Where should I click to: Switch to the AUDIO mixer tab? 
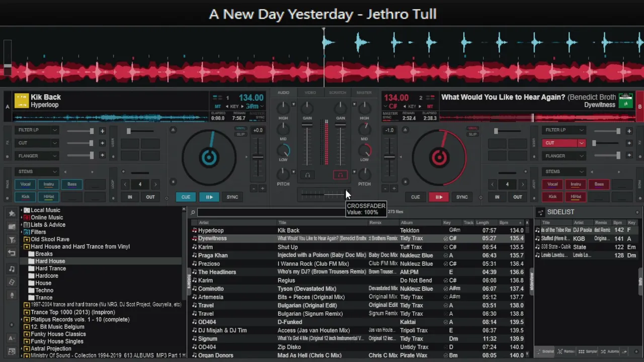pos(283,93)
